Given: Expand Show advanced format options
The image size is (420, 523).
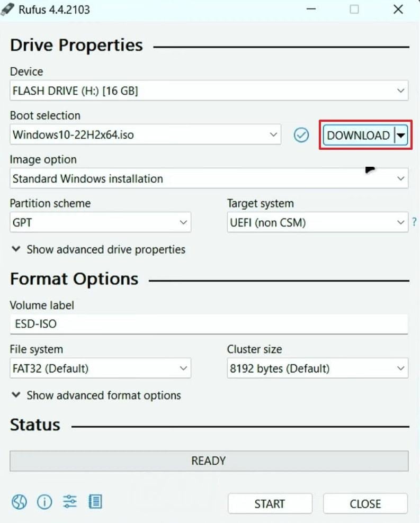Looking at the screenshot, I should (96, 395).
